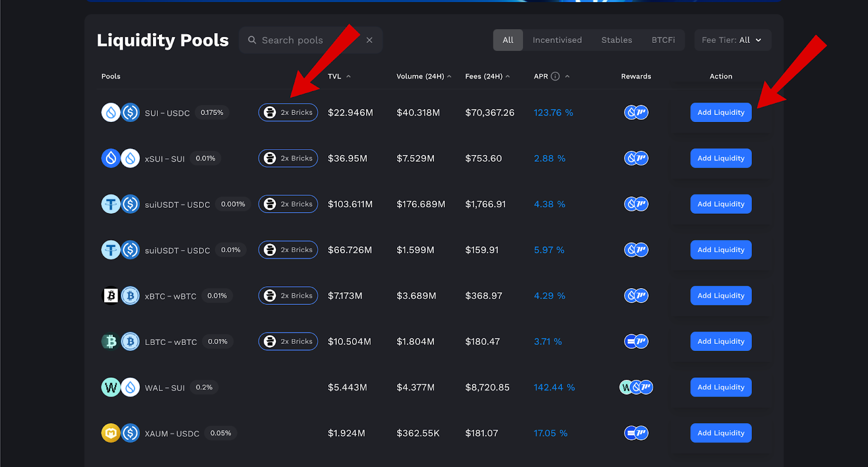Click 2x Bricks badge on suiUSDT 0.001% row
The width and height of the screenshot is (868, 467).
(288, 204)
